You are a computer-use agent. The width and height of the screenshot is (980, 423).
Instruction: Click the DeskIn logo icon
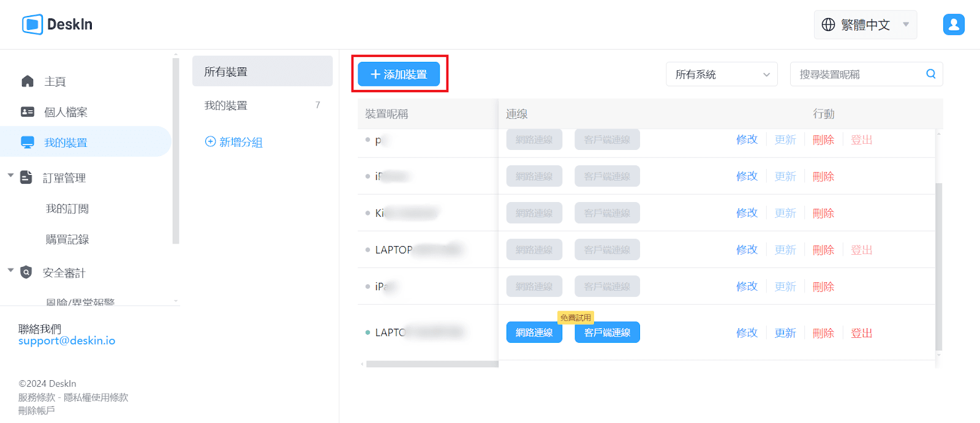point(32,24)
